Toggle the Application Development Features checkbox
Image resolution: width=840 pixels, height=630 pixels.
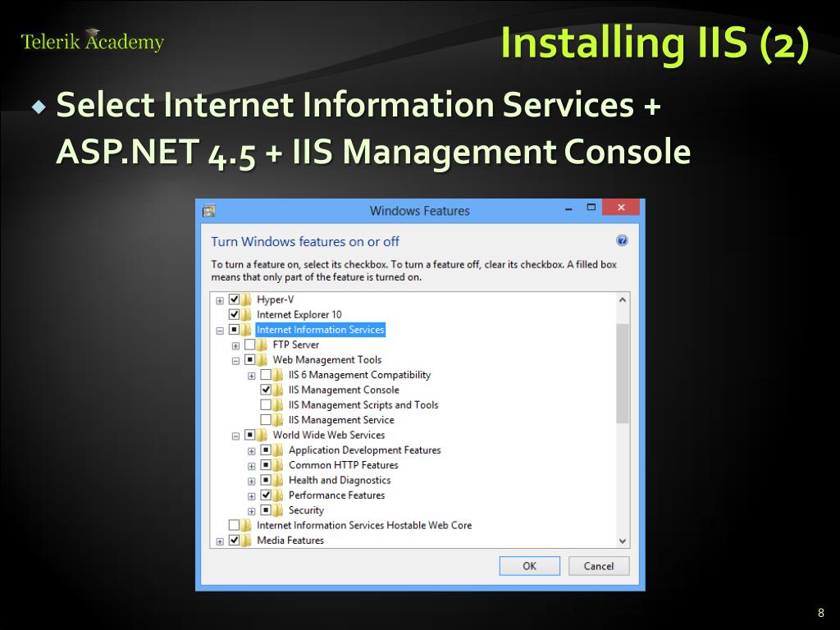(266, 450)
